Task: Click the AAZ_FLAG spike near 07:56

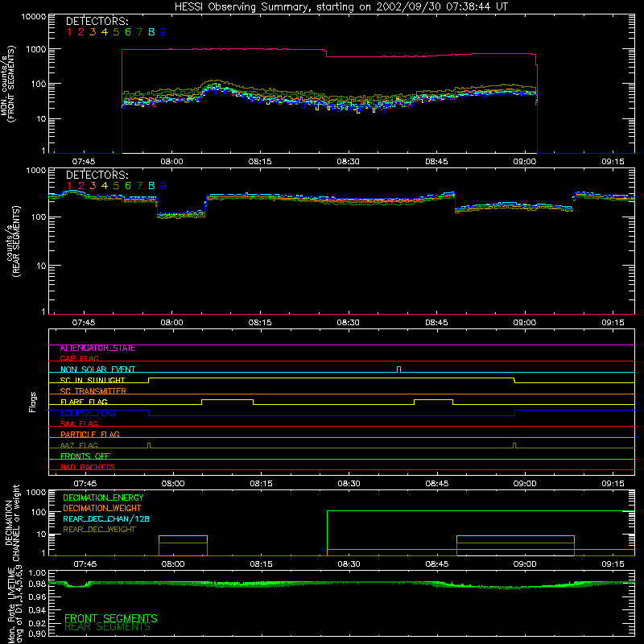Action: [149, 446]
